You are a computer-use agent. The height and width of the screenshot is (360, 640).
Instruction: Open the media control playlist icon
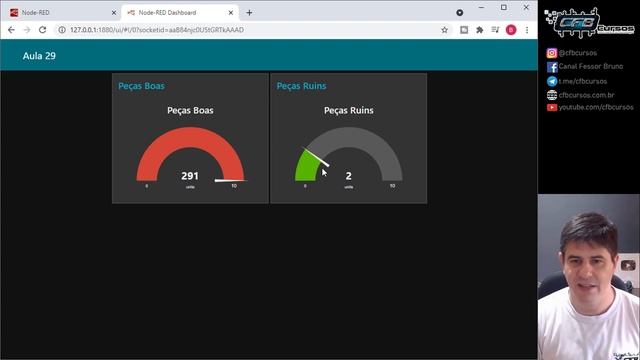click(495, 30)
